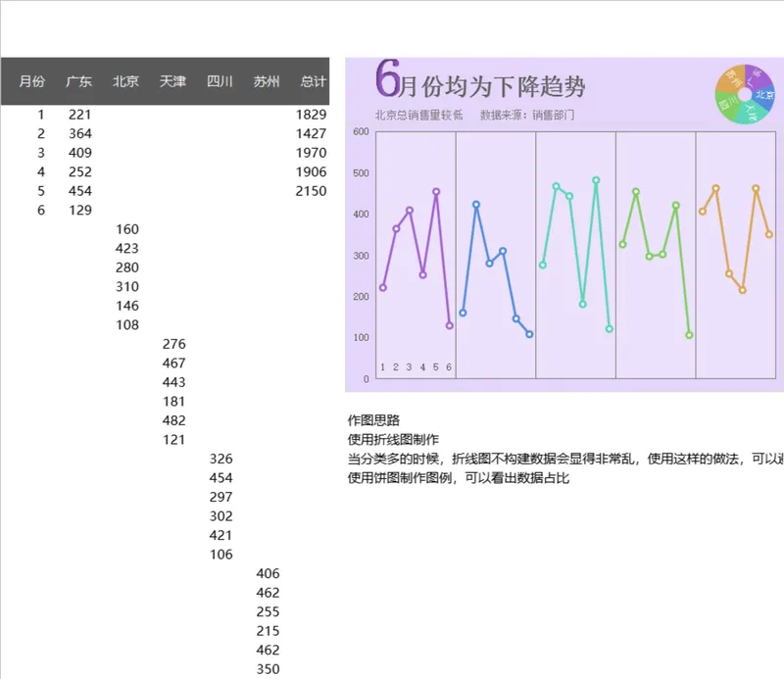Click the cell containing 181

(x=174, y=402)
